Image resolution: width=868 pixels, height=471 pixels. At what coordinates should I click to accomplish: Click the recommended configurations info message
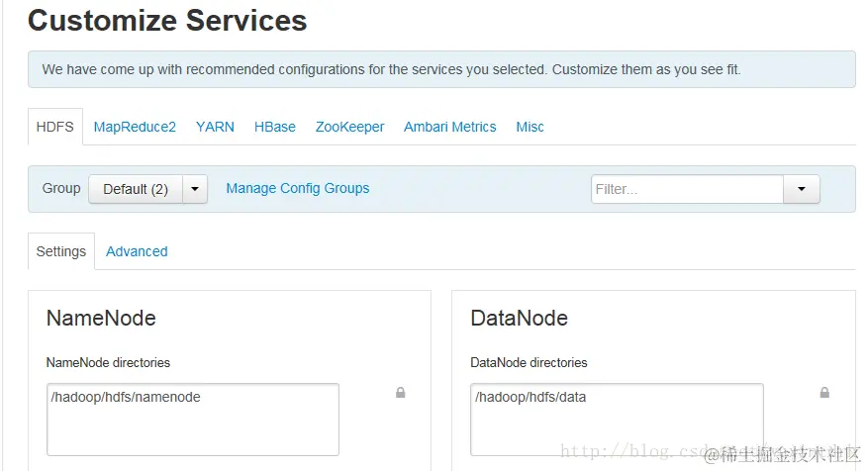click(x=441, y=69)
